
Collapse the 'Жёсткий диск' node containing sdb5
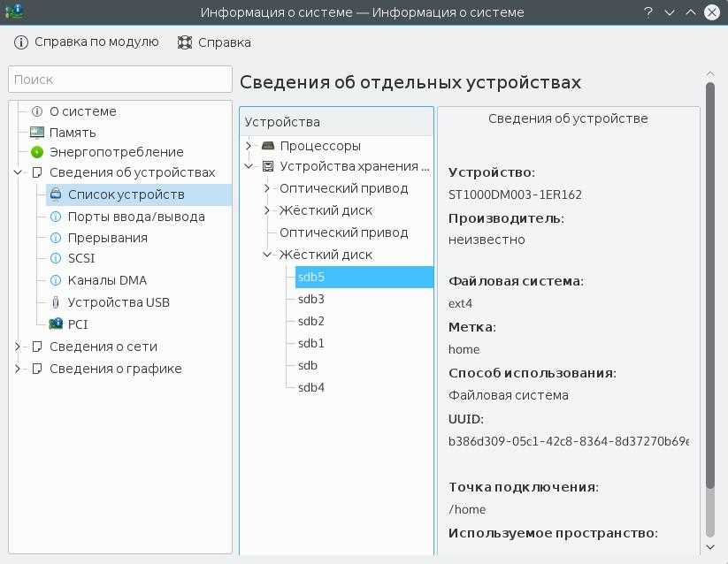point(267,255)
